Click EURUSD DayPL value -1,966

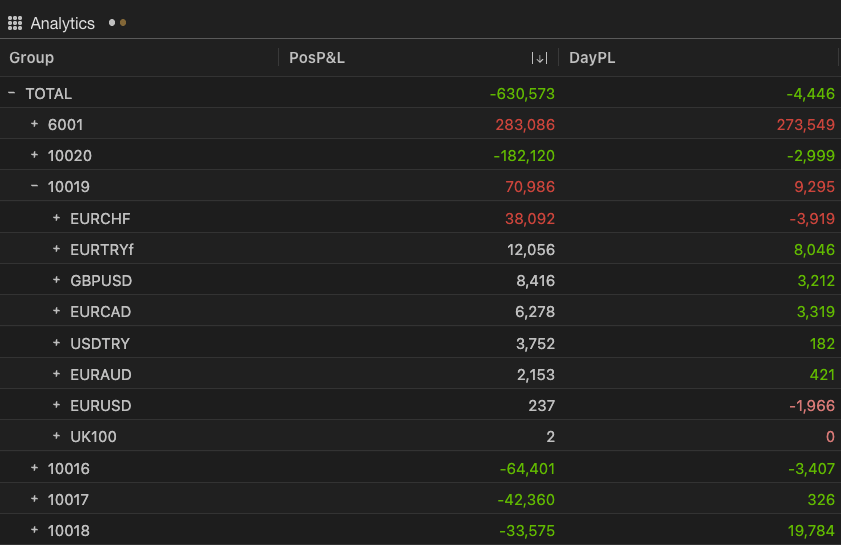point(812,406)
